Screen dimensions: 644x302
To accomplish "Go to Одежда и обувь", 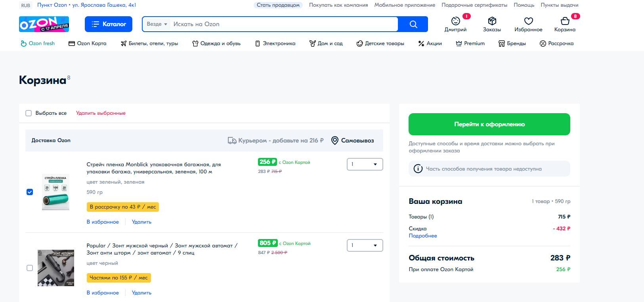I will click(x=216, y=44).
